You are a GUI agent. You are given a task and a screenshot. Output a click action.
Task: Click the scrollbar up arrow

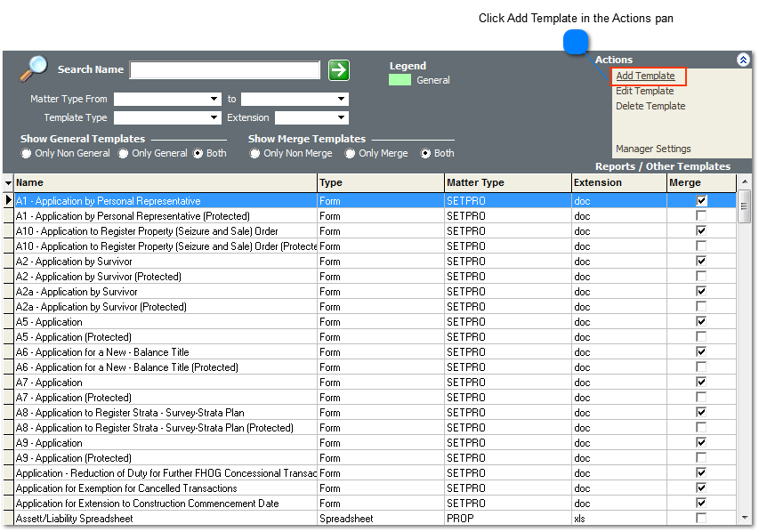tap(744, 182)
